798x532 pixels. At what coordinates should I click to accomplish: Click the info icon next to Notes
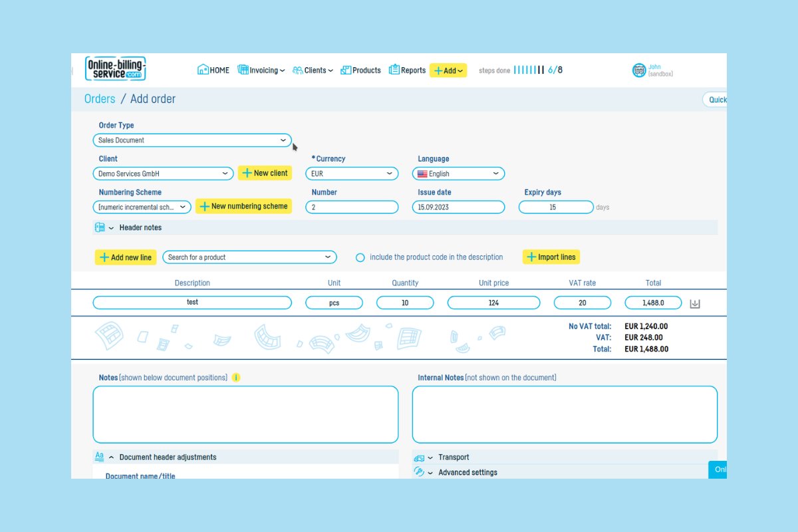(236, 378)
